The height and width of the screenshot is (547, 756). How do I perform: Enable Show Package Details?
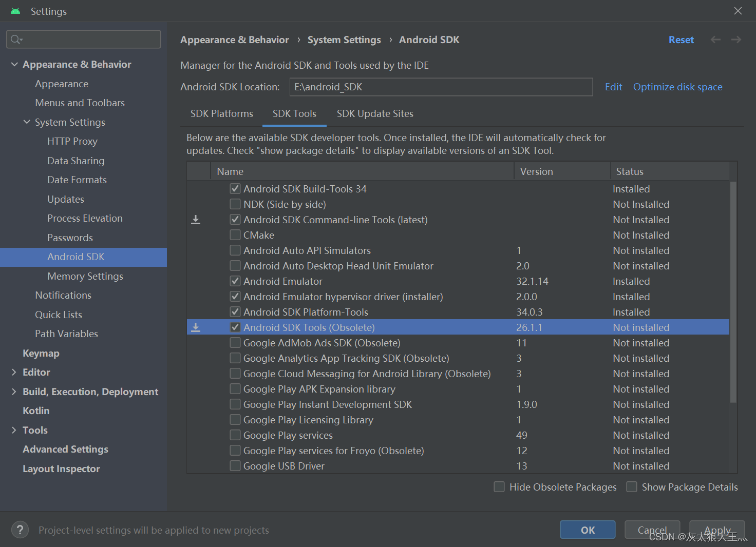click(x=632, y=486)
